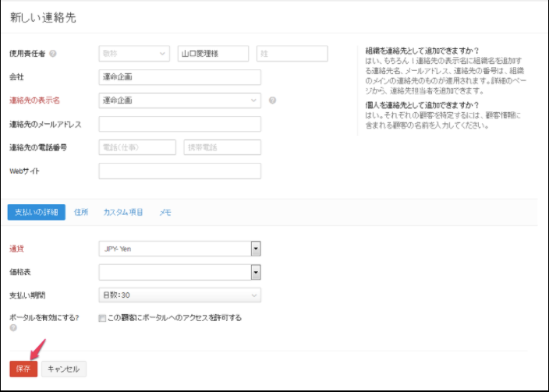Viewport: 549px width, 392px height.
Task: Click the help icon beside the 連絡先の表示名 dropdown
Action: (272, 101)
